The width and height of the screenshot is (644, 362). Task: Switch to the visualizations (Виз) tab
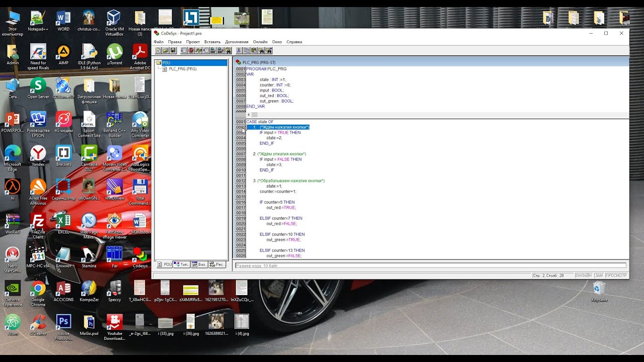pyautogui.click(x=199, y=264)
